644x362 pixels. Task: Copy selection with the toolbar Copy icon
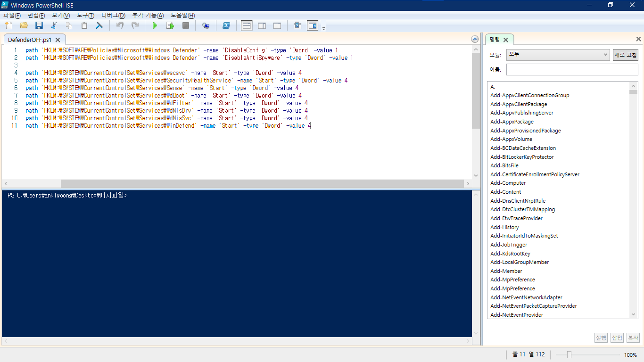click(x=69, y=25)
